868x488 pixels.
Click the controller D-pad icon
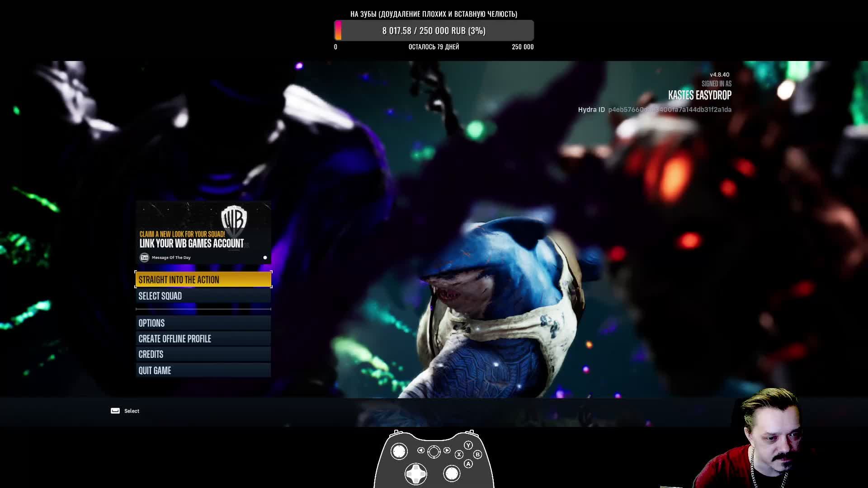(x=416, y=474)
